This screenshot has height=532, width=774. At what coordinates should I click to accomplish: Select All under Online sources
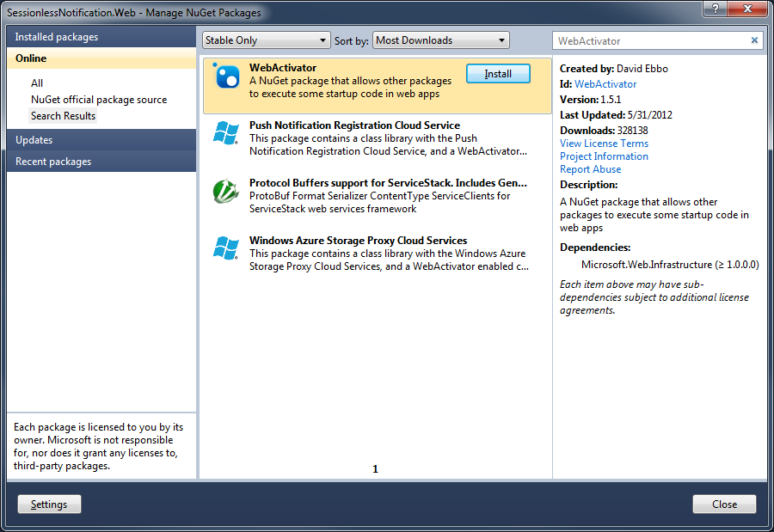37,83
